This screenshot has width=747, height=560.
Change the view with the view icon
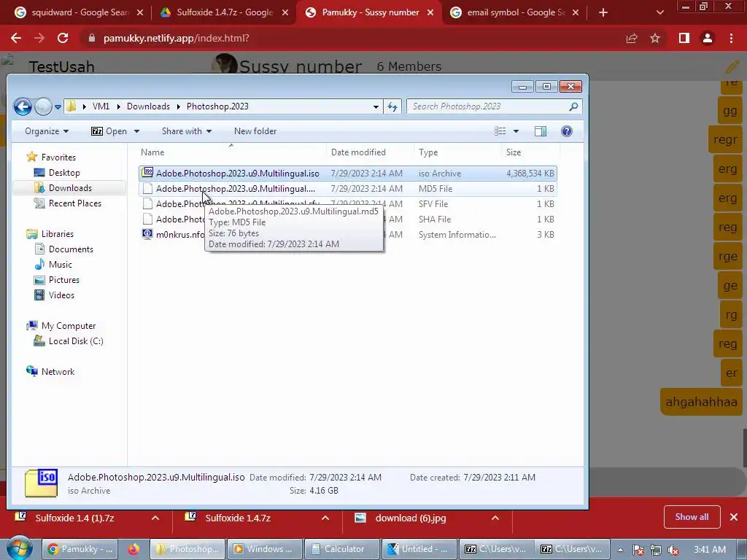point(500,131)
